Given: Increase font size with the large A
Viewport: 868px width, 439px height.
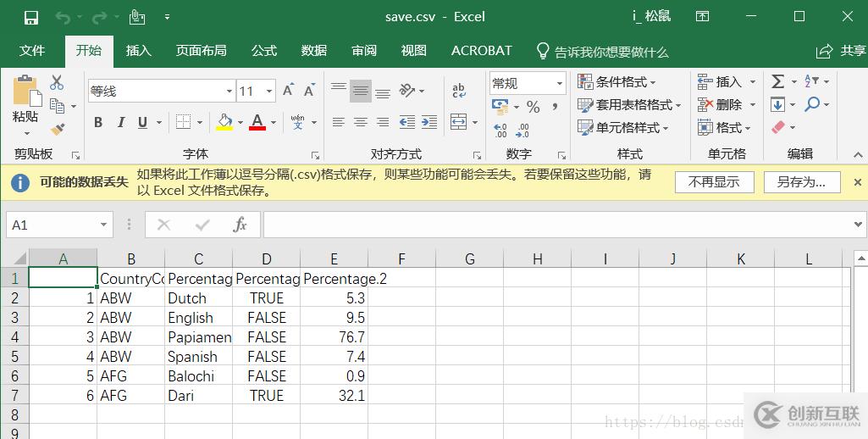Looking at the screenshot, I should coord(289,91).
